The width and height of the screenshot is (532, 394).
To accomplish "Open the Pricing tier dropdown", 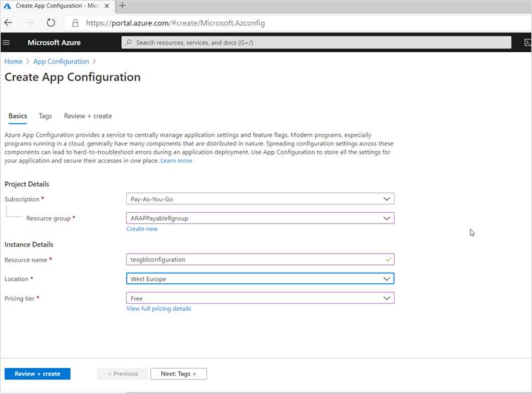I will pyautogui.click(x=386, y=298).
